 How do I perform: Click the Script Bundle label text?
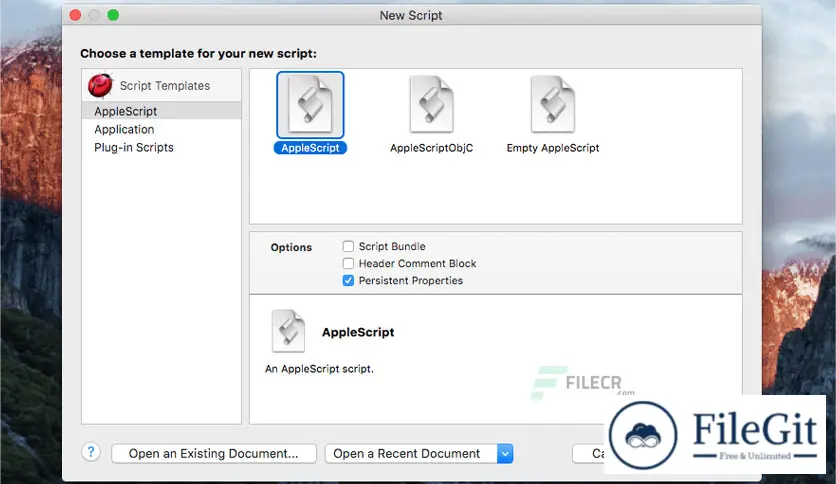[392, 246]
